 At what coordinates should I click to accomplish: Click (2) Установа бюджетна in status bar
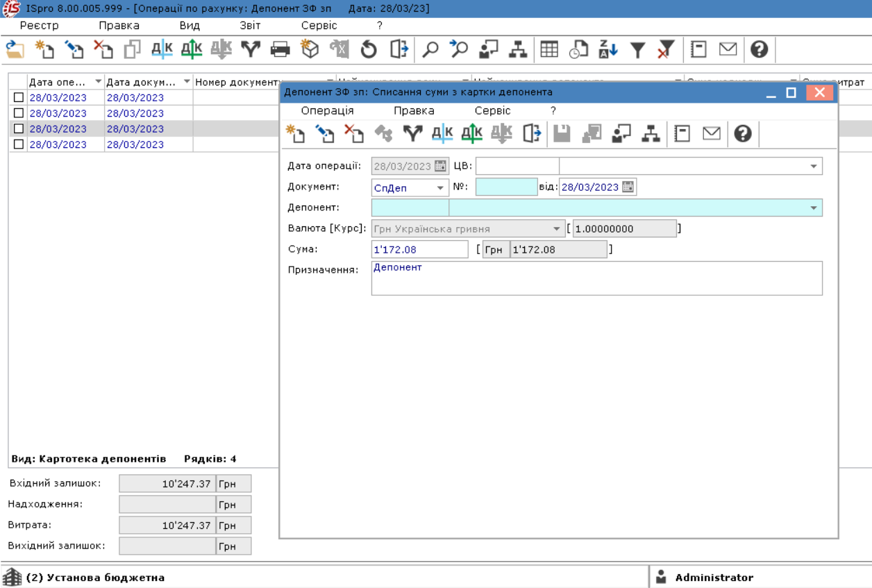coord(95,578)
